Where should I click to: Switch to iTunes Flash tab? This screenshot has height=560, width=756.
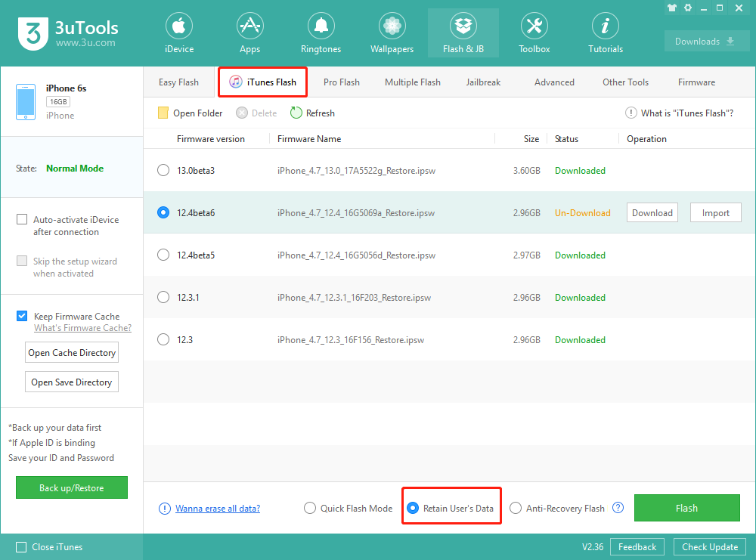point(263,82)
